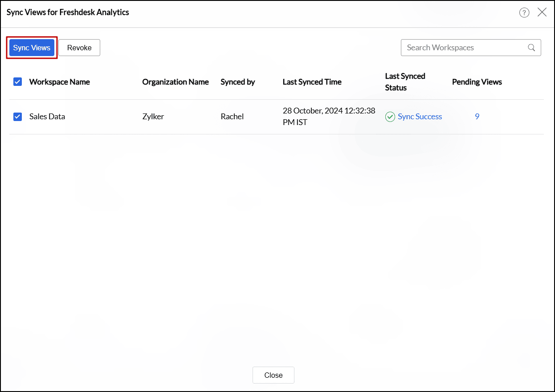Select the Sales Data workspace name
Screen dimensions: 555x392
47,116
